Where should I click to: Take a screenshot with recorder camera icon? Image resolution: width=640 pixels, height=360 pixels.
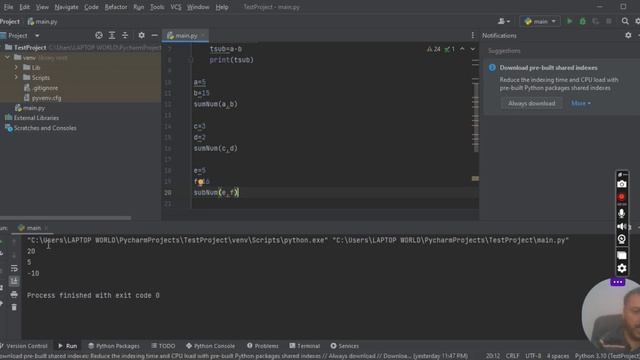tap(622, 184)
